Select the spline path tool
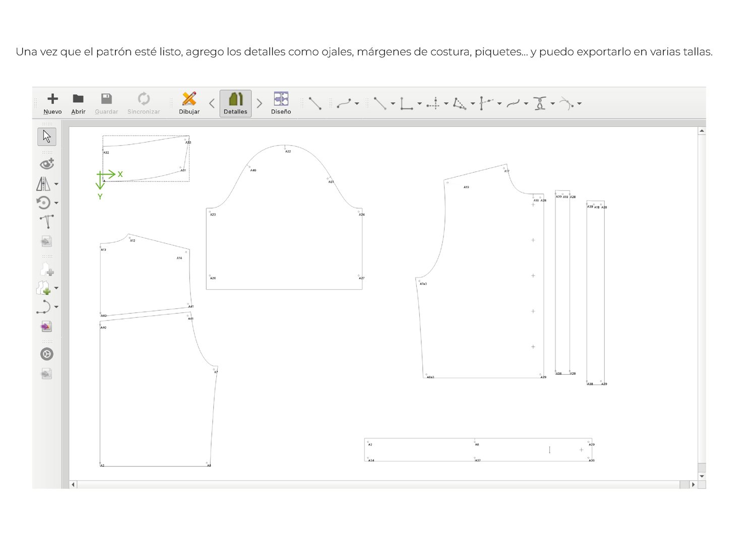Screen dimensions: 756x534 click(x=513, y=103)
